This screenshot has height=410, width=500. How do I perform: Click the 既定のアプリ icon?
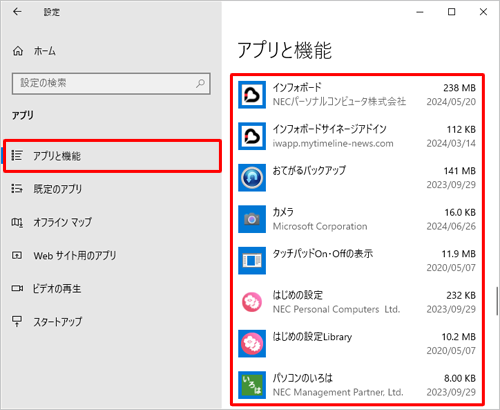pos(17,189)
